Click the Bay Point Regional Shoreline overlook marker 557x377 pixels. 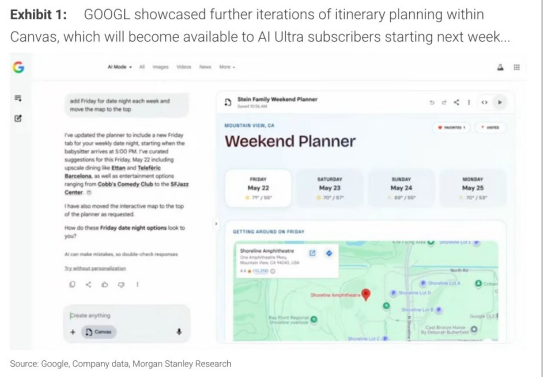pos(314,319)
